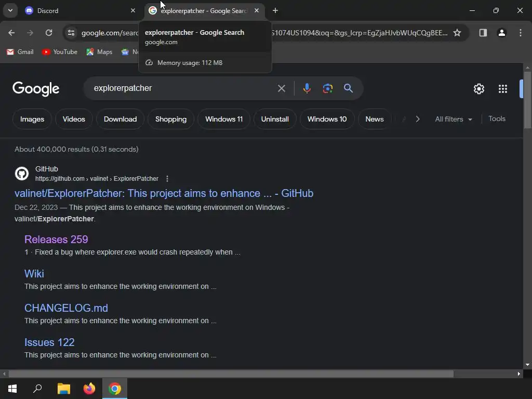Screen dimensions: 532x399
Task: Select the explorerpatcher Google Search tab
Action: point(205,11)
